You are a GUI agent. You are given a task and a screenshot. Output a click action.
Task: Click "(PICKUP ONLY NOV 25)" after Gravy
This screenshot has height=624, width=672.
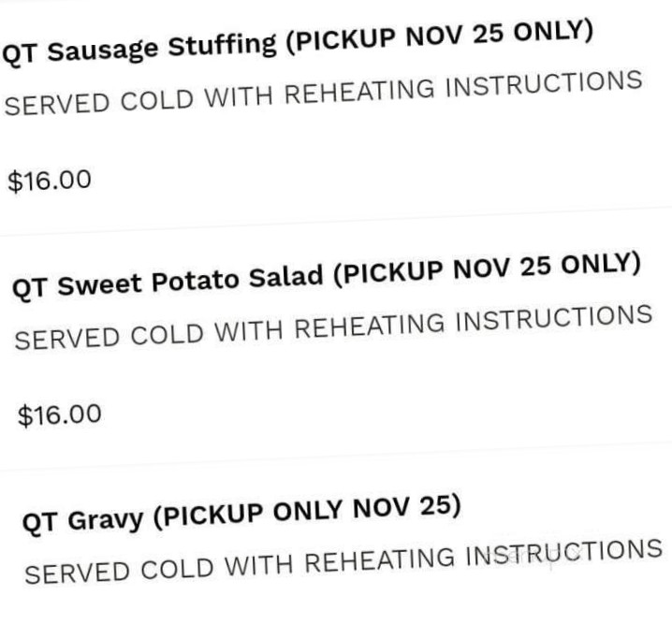[x=307, y=511]
